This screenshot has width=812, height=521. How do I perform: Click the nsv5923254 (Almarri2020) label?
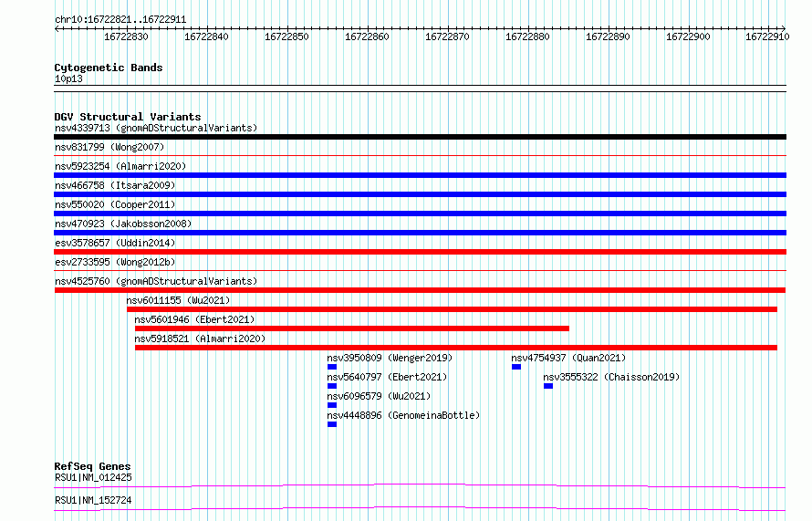pos(120,166)
